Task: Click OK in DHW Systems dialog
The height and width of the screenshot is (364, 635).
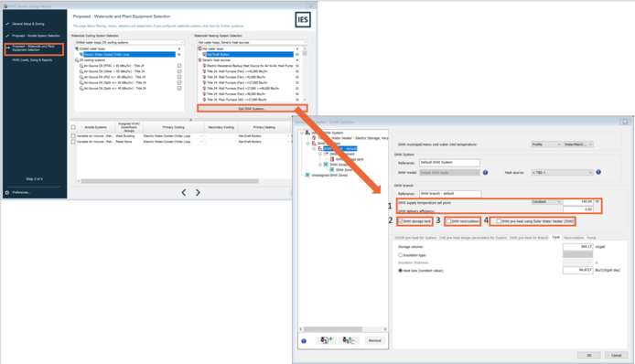Action: click(x=589, y=355)
